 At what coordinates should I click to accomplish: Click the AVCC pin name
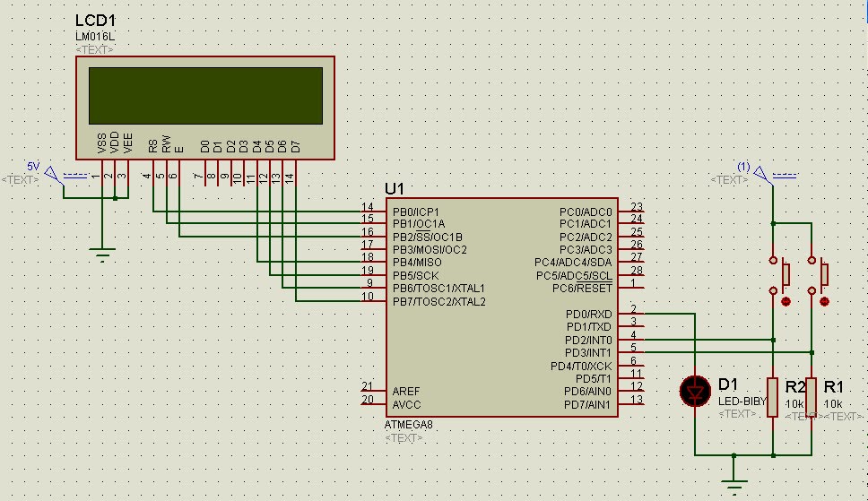tap(406, 405)
